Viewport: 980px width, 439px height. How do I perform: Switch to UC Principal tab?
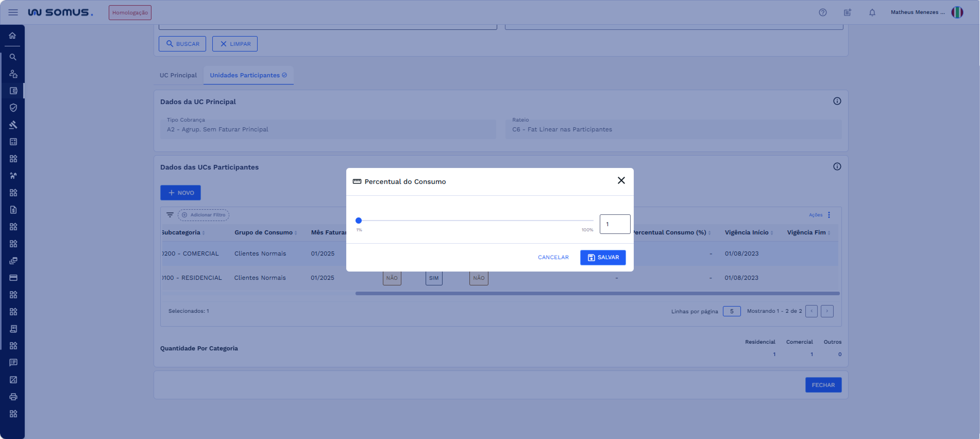click(178, 75)
